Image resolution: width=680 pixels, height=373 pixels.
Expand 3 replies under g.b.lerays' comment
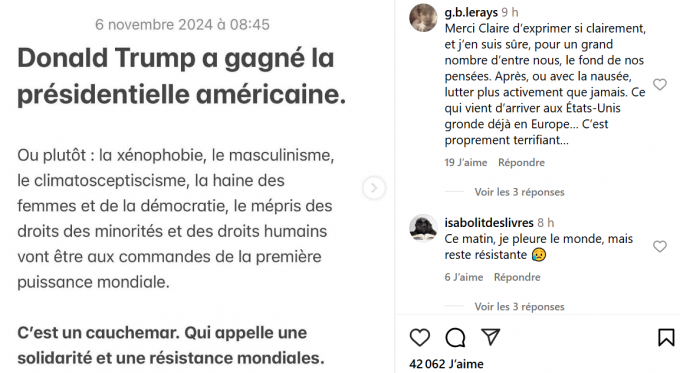tap(519, 192)
